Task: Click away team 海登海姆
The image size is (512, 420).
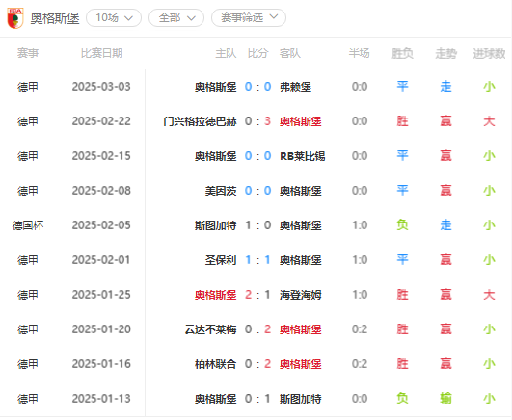Action: point(301,295)
